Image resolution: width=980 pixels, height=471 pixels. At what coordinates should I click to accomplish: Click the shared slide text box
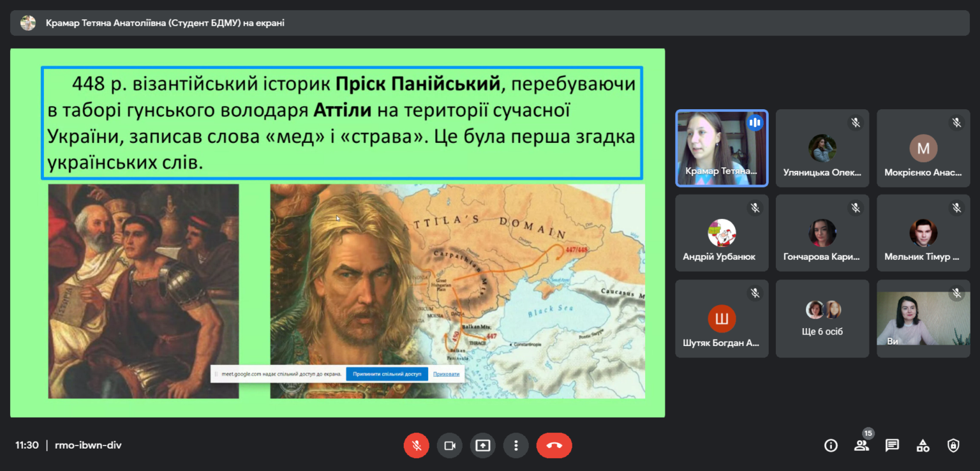[342, 123]
